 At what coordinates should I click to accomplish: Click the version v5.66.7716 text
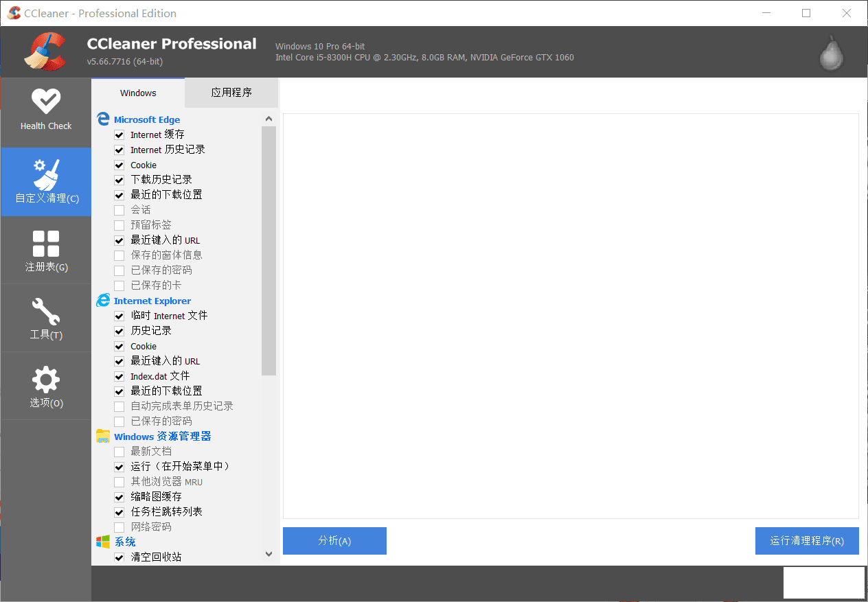pos(125,62)
